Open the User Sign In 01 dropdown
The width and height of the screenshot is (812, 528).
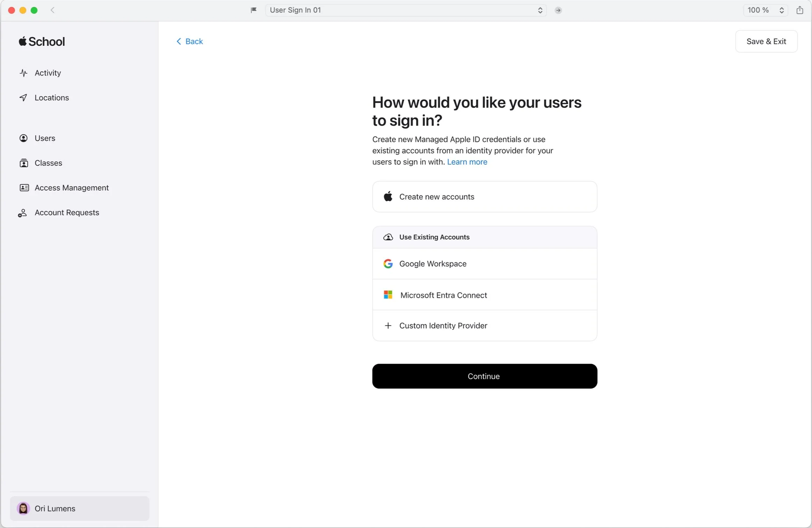pyautogui.click(x=405, y=10)
